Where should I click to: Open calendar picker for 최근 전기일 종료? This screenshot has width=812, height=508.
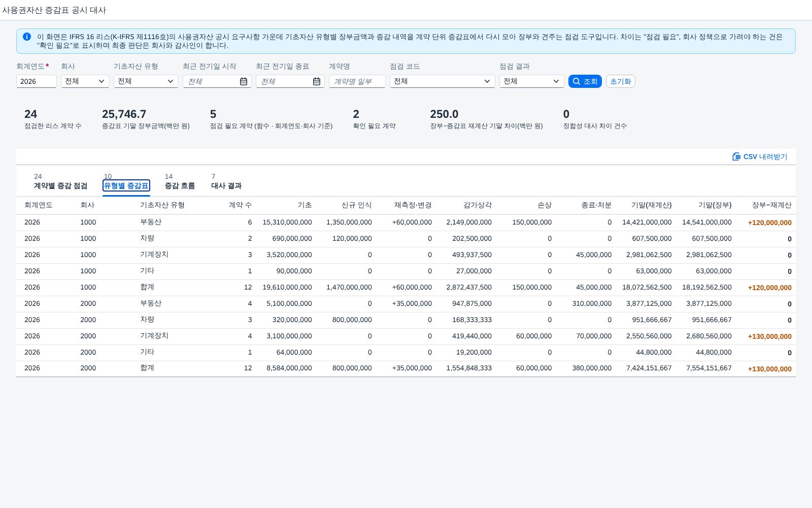[317, 81]
